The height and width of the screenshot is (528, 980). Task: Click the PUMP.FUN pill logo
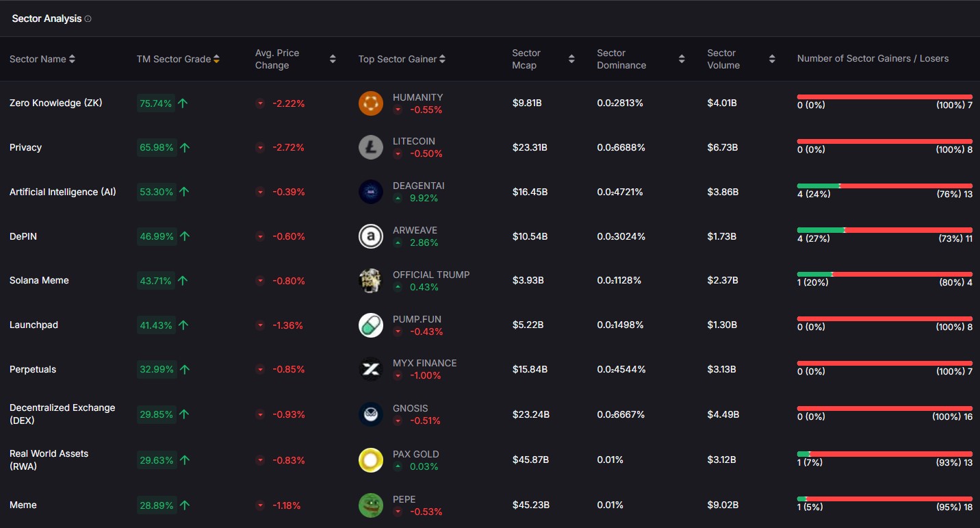point(371,325)
